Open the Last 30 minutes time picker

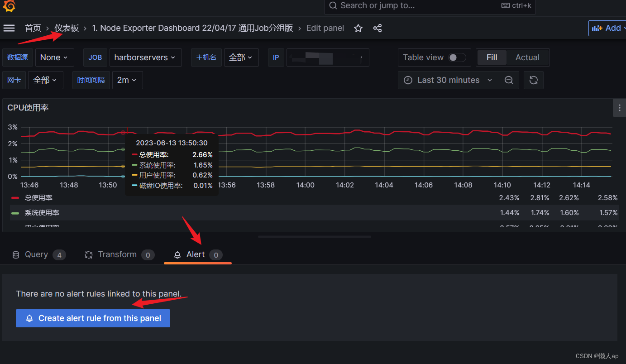tap(449, 80)
